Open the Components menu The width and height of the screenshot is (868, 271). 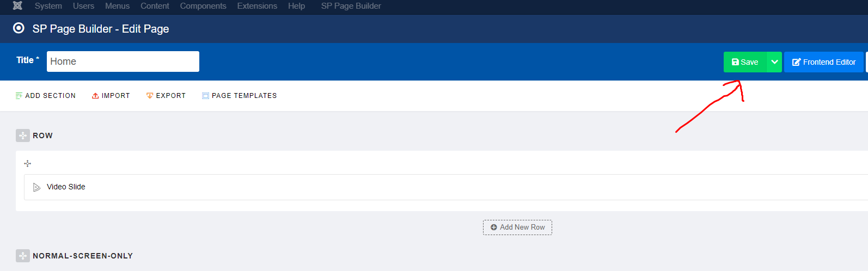(203, 6)
